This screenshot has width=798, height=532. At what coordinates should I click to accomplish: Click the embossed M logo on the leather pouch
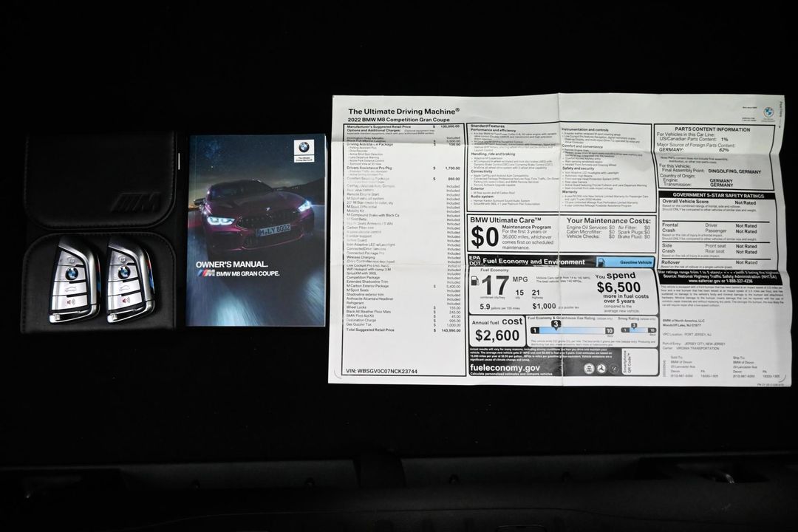coord(137,202)
